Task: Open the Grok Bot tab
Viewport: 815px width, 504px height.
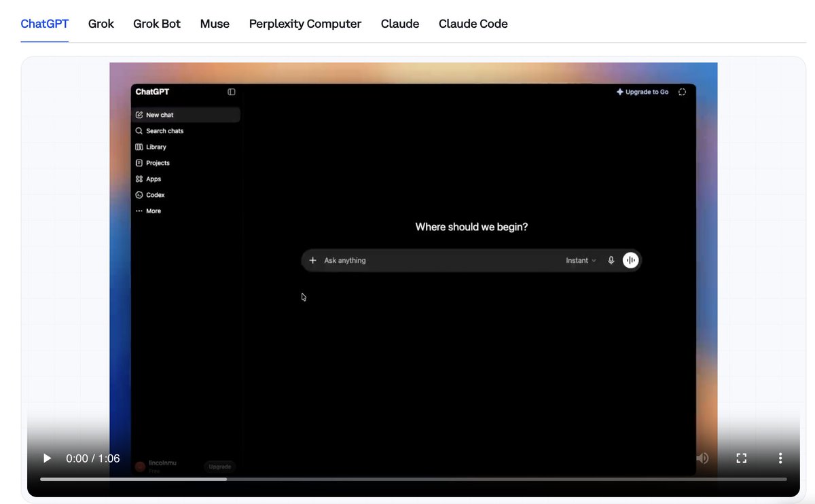Action: click(157, 24)
